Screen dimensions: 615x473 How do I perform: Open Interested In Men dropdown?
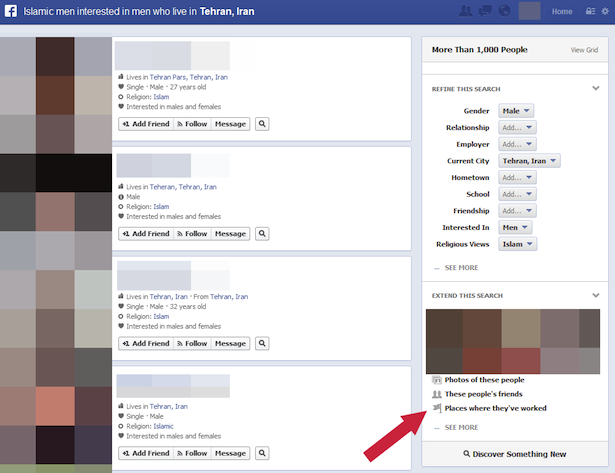point(515,227)
